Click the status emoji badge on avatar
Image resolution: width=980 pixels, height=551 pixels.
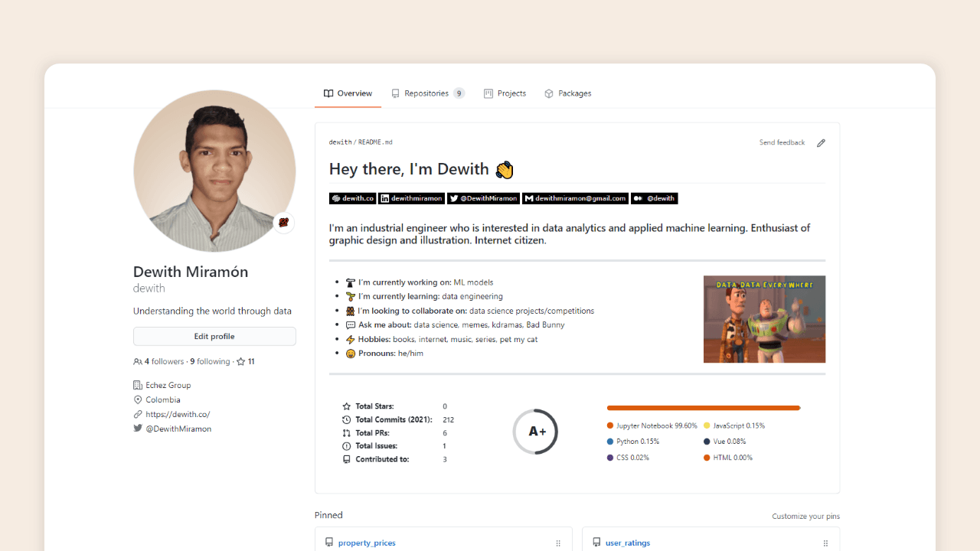(x=284, y=223)
